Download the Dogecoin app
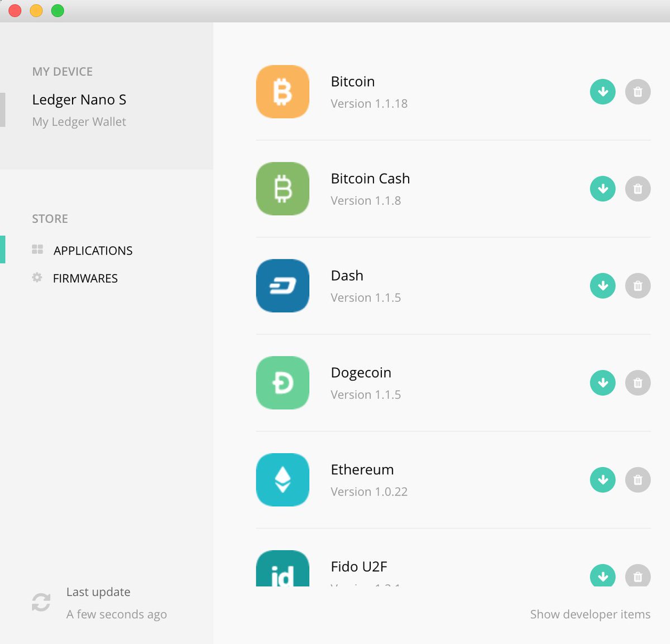Viewport: 670px width, 644px height. click(x=602, y=383)
